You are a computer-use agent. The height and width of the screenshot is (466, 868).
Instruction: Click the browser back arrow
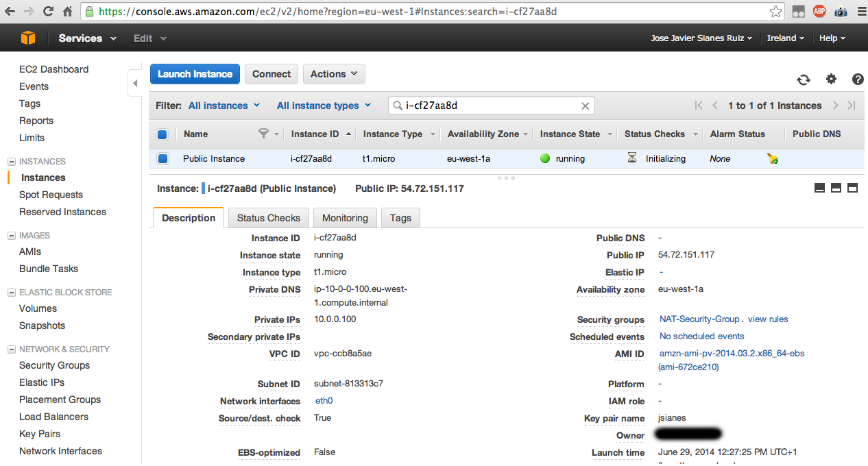[x=10, y=11]
